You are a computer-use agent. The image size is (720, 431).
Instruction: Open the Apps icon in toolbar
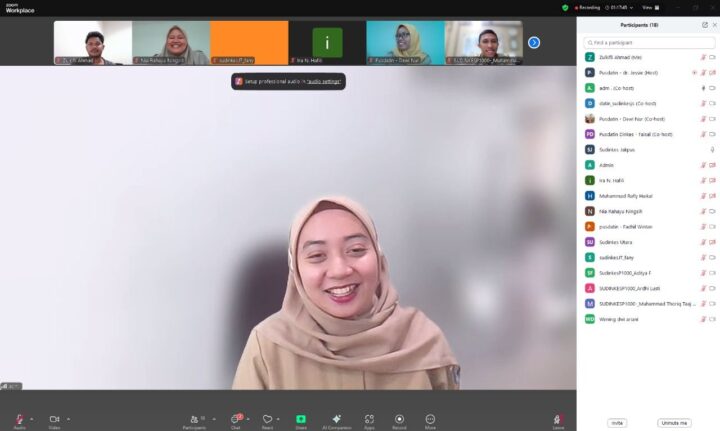tap(369, 419)
